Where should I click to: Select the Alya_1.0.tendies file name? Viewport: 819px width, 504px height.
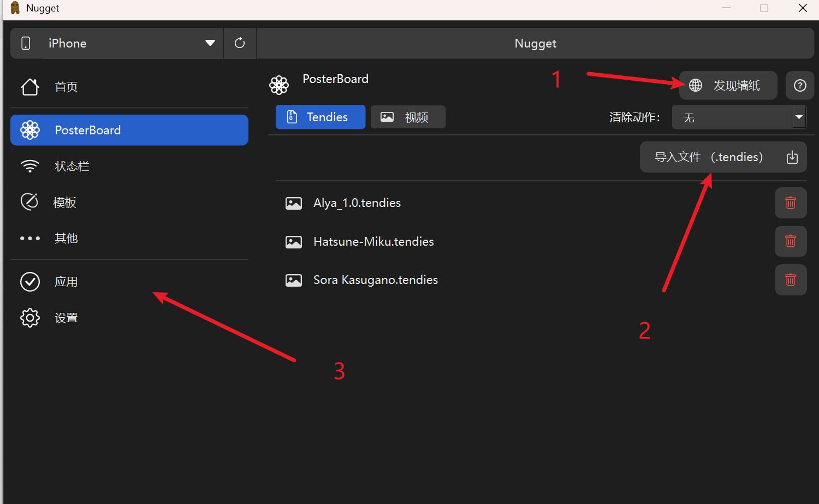[x=357, y=203]
